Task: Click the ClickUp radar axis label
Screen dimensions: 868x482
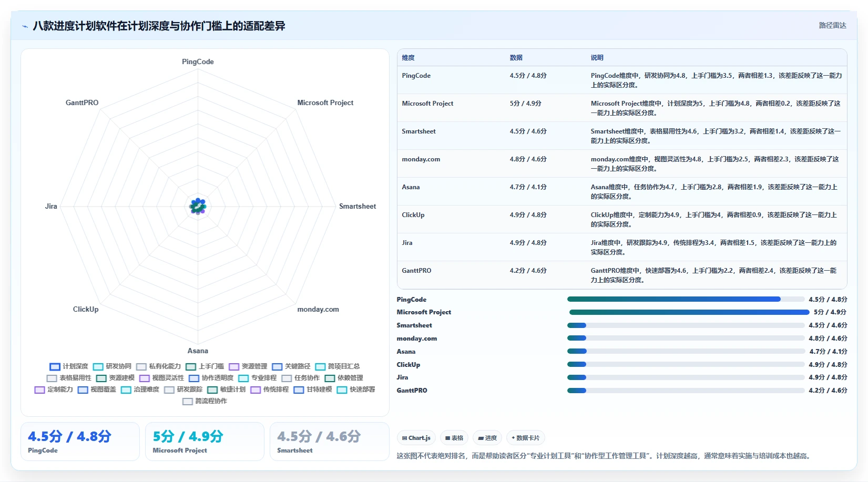Action: click(86, 309)
